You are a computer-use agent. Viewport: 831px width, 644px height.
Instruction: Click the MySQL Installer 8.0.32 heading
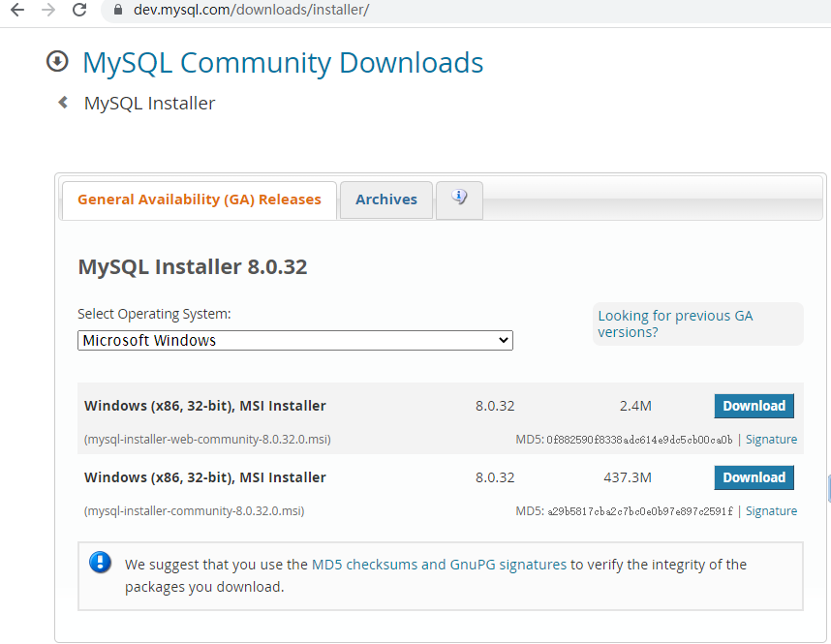[193, 266]
